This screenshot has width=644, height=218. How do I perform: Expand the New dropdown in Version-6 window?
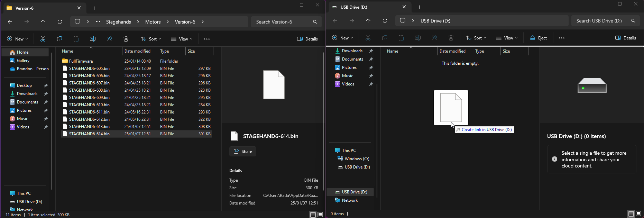click(17, 39)
